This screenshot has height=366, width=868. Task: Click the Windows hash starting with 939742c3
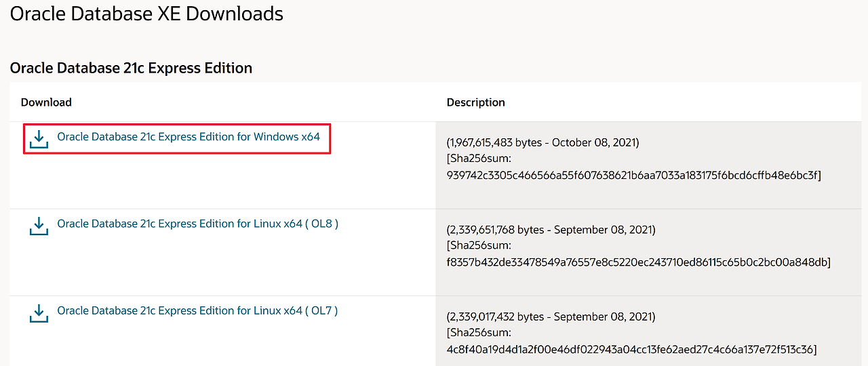tap(633, 176)
